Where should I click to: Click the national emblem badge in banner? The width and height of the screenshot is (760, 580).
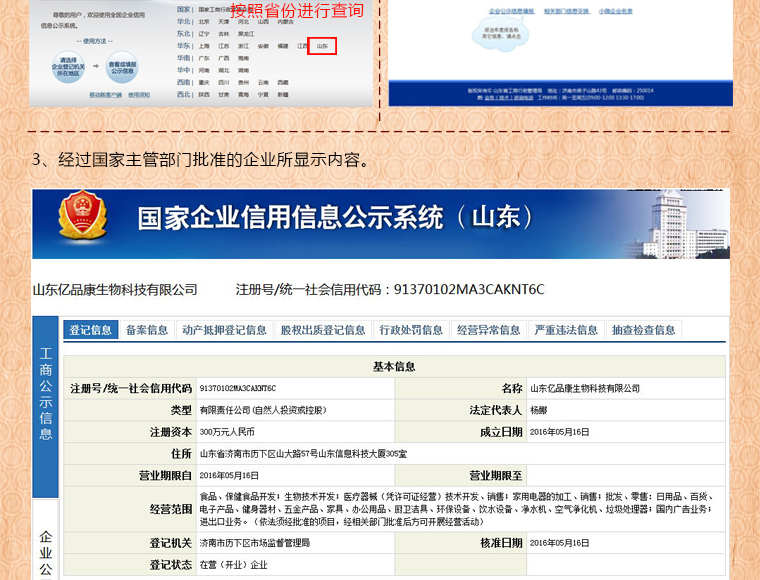click(83, 215)
